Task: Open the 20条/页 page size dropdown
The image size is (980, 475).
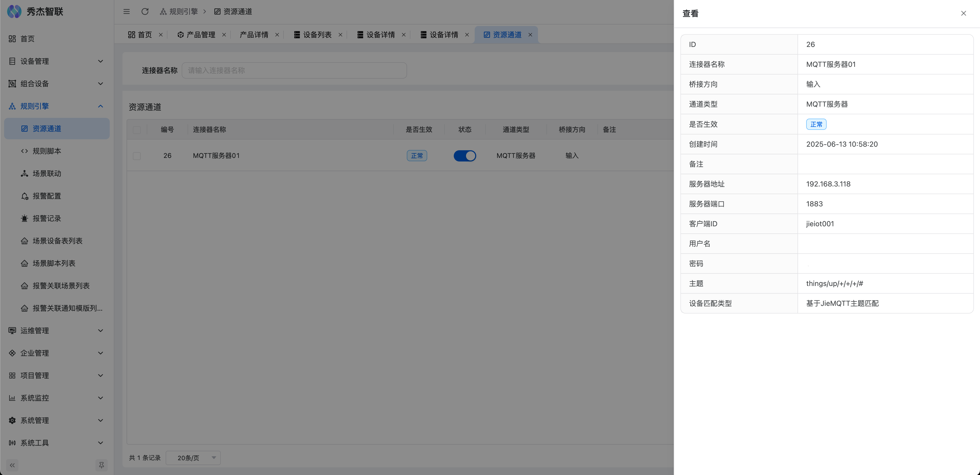Action: coord(193,458)
